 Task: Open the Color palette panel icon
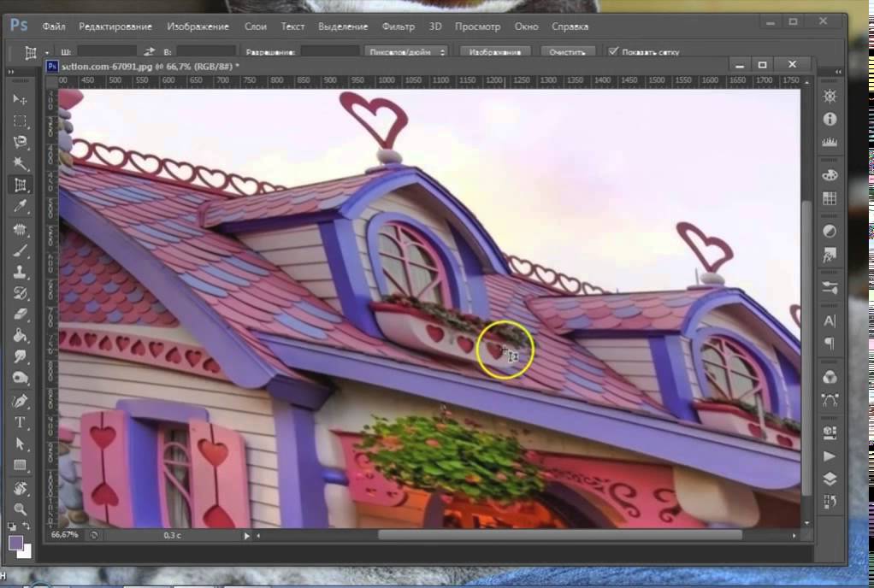(x=830, y=175)
